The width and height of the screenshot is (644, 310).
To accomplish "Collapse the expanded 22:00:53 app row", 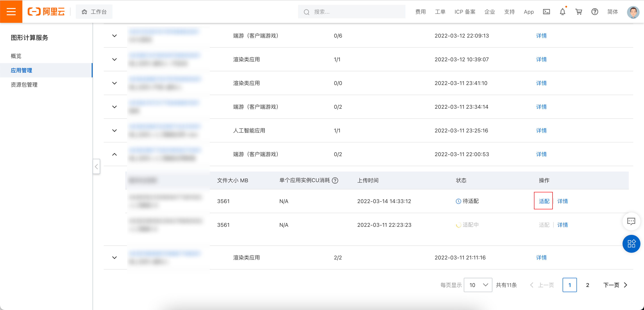I will click(114, 154).
